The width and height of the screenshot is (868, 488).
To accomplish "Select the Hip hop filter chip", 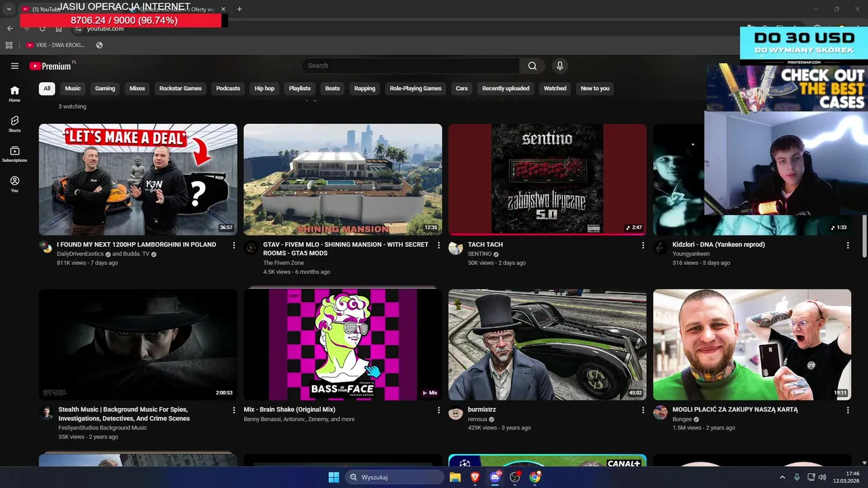I will click(264, 88).
